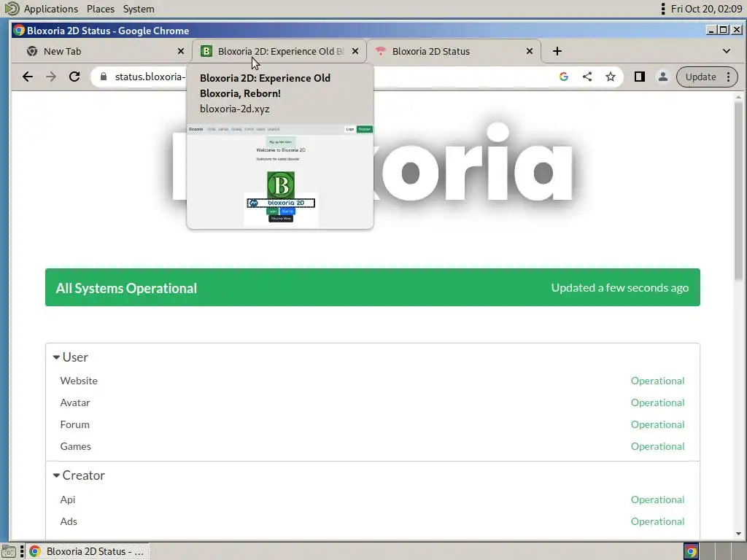Viewport: 747px width, 560px height.
Task: Open the Places menu
Action: (x=101, y=9)
